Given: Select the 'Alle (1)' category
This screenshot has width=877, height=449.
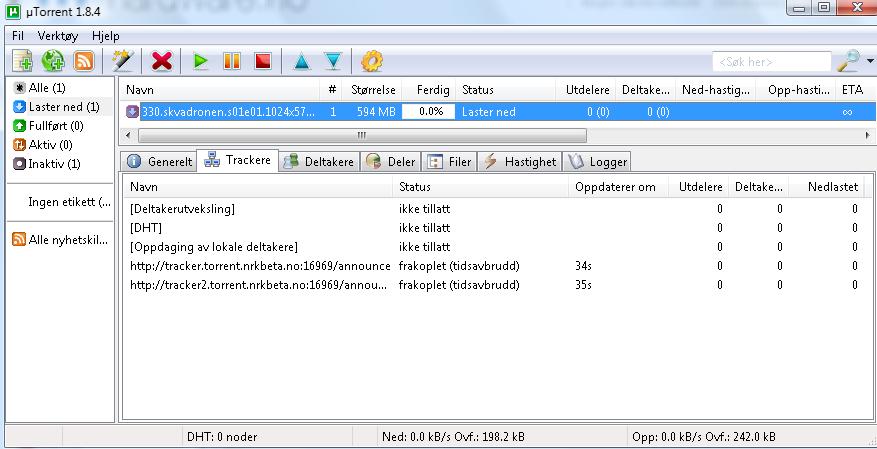Looking at the screenshot, I should pyautogui.click(x=39, y=88).
